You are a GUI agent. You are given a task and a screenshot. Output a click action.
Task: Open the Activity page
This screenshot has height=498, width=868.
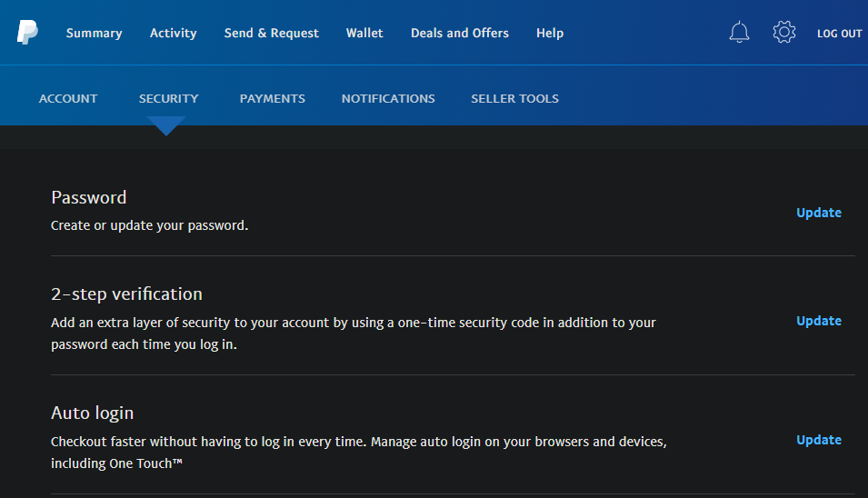click(x=174, y=34)
